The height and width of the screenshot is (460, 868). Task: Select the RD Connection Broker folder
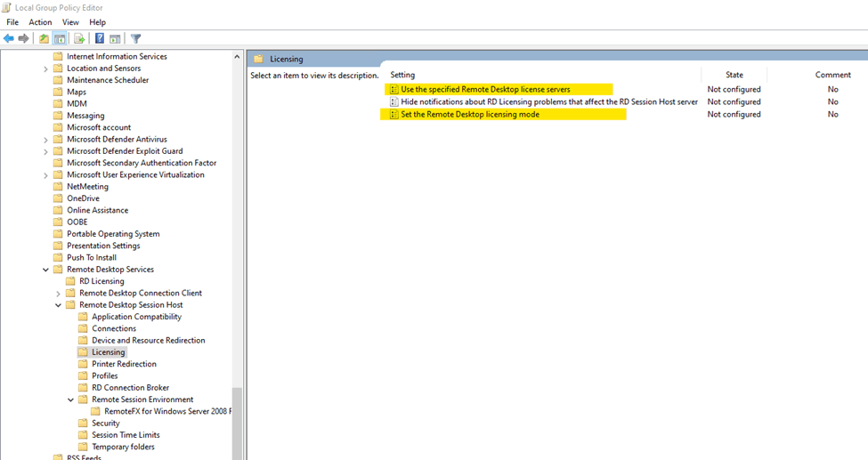tap(131, 387)
